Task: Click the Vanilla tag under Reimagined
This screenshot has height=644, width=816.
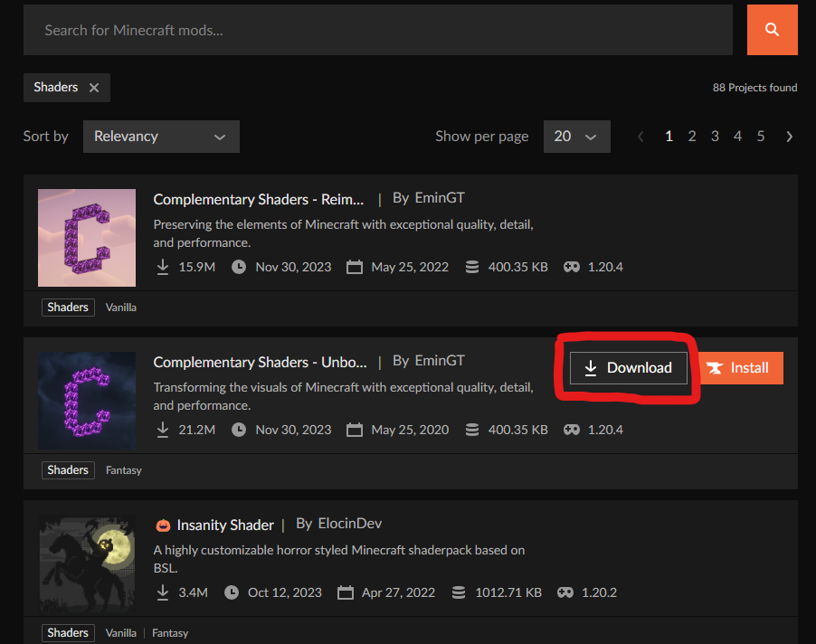Action: click(121, 308)
